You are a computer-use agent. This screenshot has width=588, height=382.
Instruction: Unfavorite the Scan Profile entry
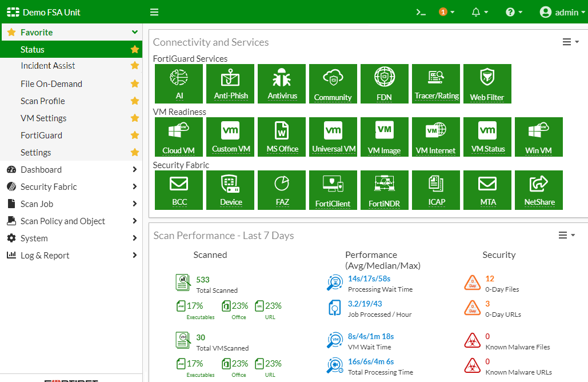[134, 101]
